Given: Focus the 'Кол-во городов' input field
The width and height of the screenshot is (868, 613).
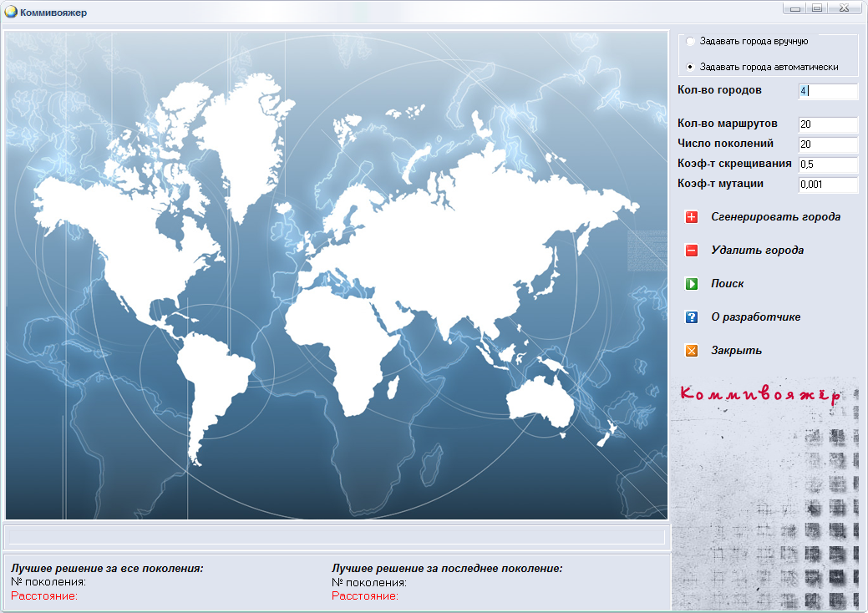Looking at the screenshot, I should coord(828,91).
